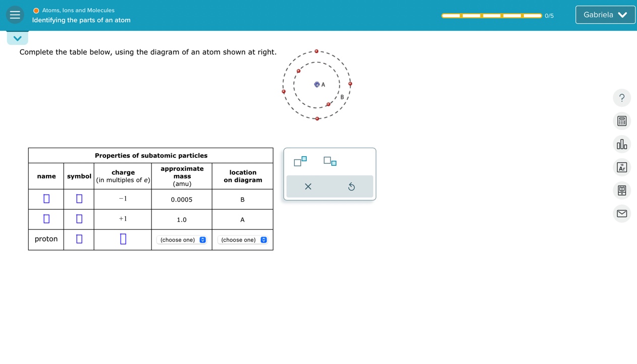
Task: Open the location dropdown for proton row
Action: pyautogui.click(x=242, y=239)
